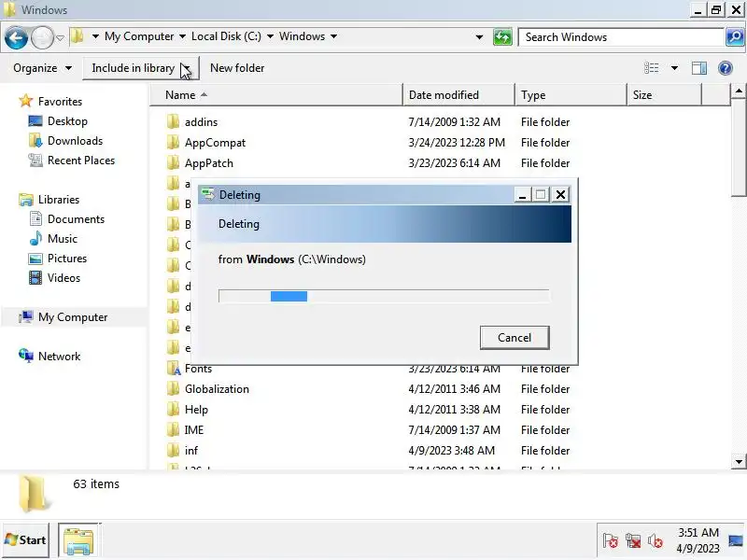Click the file list scroll down arrow
Viewport: 747px width, 560px height.
click(739, 461)
